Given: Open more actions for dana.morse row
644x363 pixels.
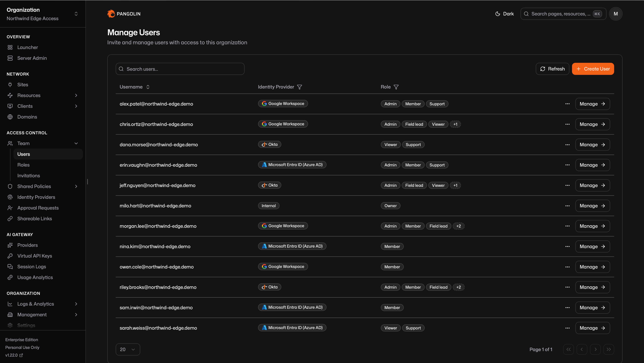Looking at the screenshot, I should [x=568, y=145].
